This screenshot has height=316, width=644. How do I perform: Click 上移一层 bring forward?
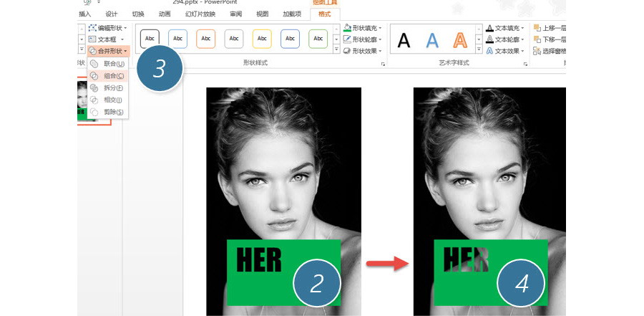coord(550,28)
